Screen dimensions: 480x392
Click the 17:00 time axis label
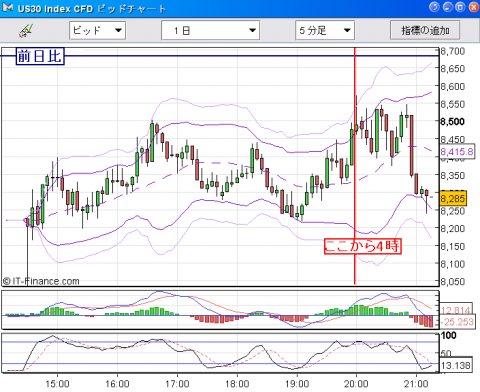177,384
